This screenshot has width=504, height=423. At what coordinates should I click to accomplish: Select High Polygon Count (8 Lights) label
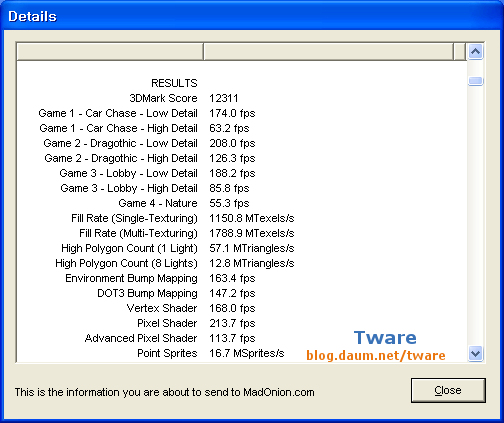click(126, 263)
